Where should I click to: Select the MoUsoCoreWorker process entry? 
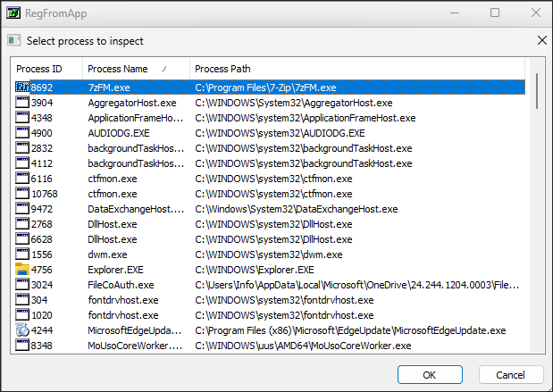132,346
